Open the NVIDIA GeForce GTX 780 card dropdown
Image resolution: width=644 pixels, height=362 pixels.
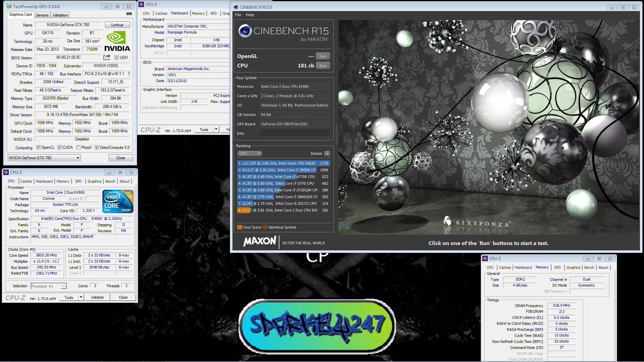[x=44, y=158]
